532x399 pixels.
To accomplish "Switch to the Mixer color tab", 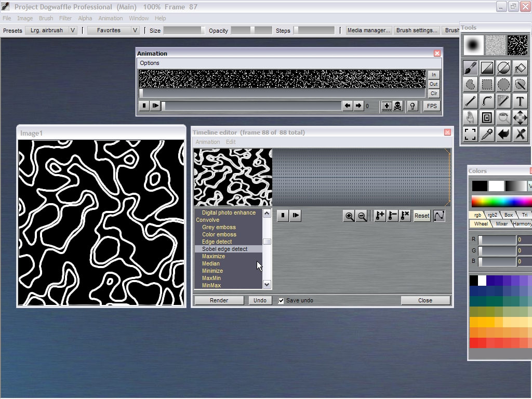I will [501, 223].
